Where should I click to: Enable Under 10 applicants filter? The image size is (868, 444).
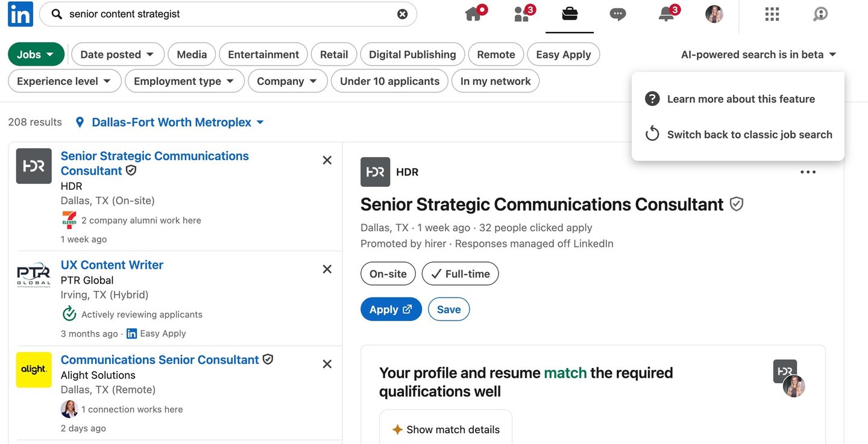[x=389, y=81]
